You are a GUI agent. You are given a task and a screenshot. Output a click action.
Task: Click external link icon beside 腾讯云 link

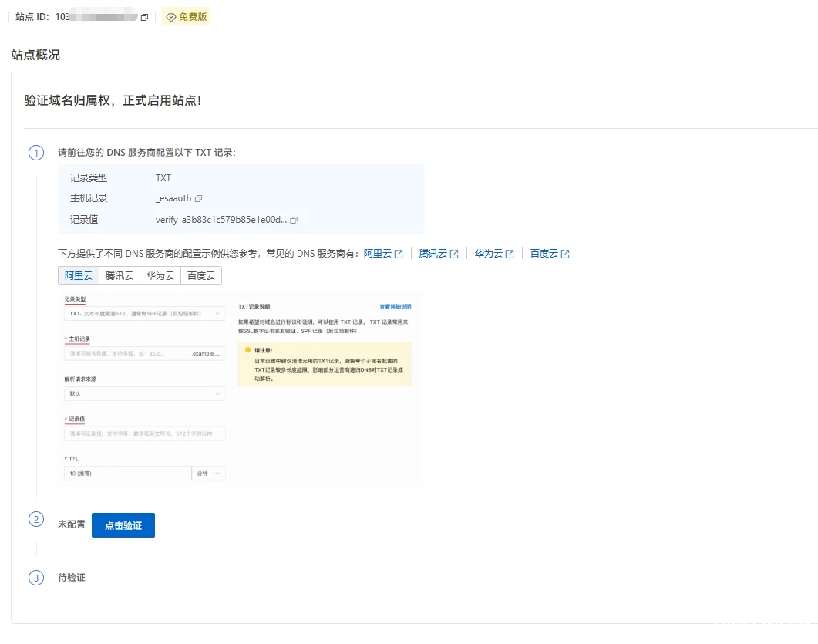coord(454,254)
